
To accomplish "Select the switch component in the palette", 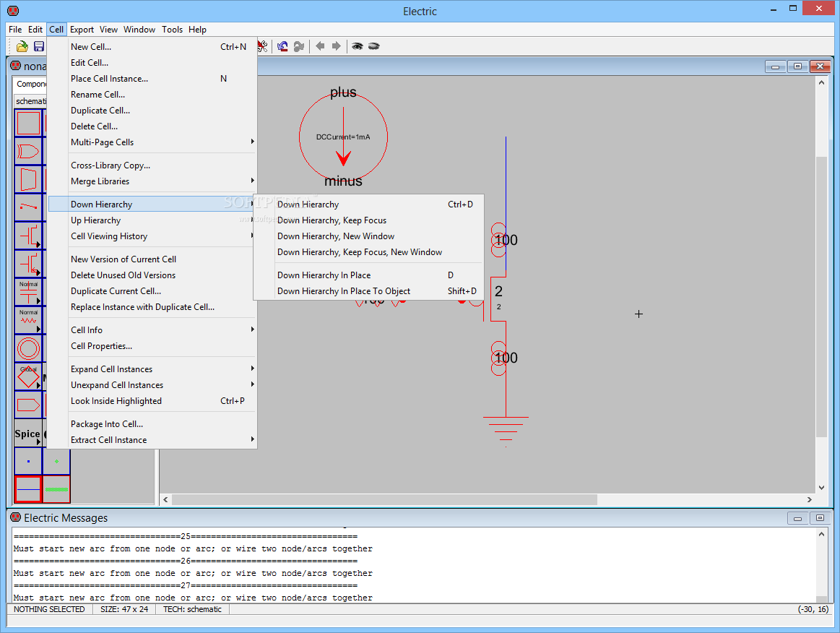I will click(28, 207).
